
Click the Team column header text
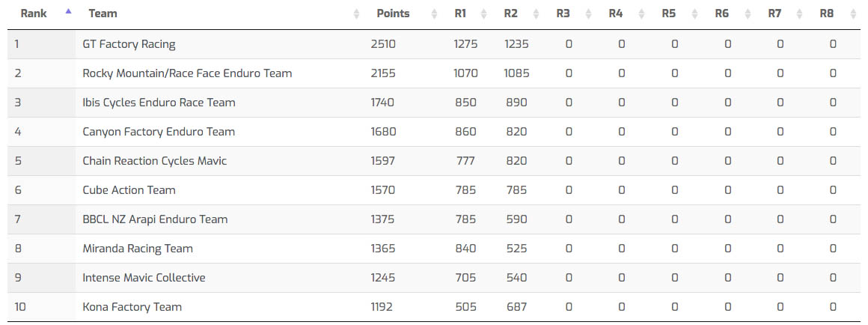(103, 14)
